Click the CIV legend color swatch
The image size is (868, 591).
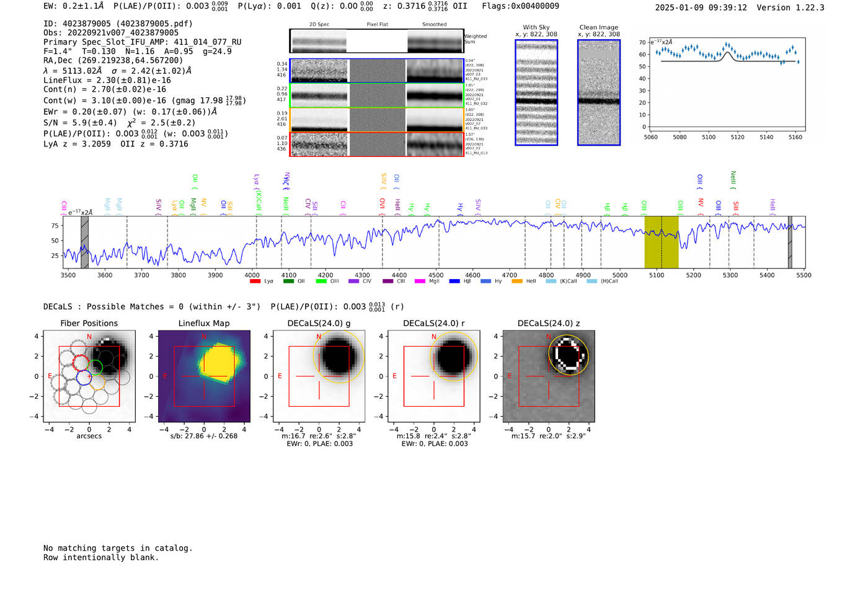354,282
